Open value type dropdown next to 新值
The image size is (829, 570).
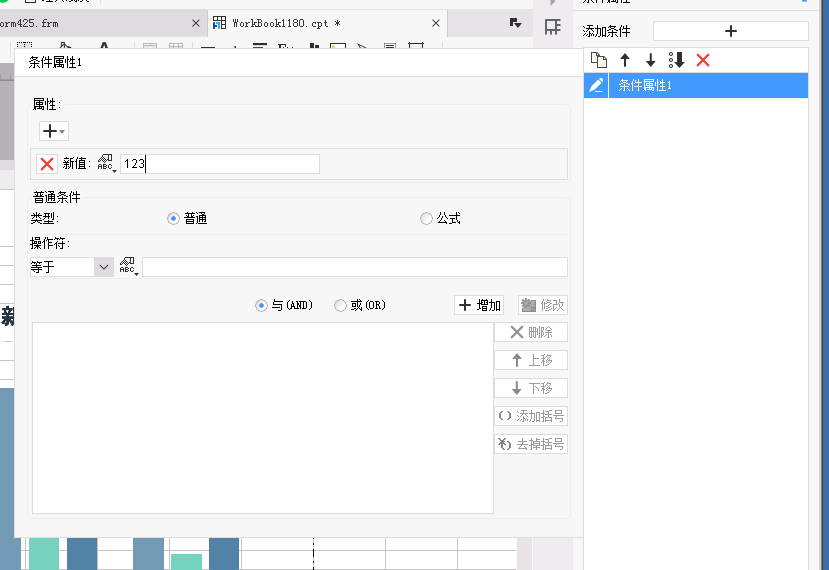107,164
